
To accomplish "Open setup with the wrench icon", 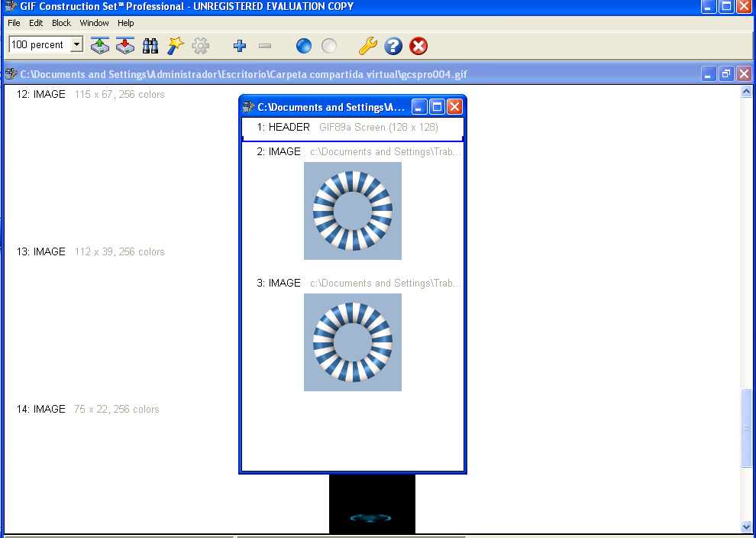I will tap(368, 46).
